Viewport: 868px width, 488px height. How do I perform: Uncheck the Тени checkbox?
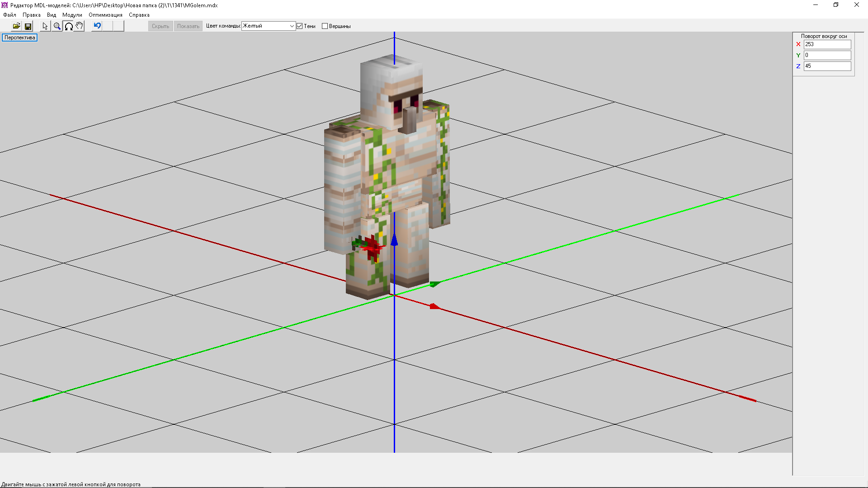pos(299,26)
